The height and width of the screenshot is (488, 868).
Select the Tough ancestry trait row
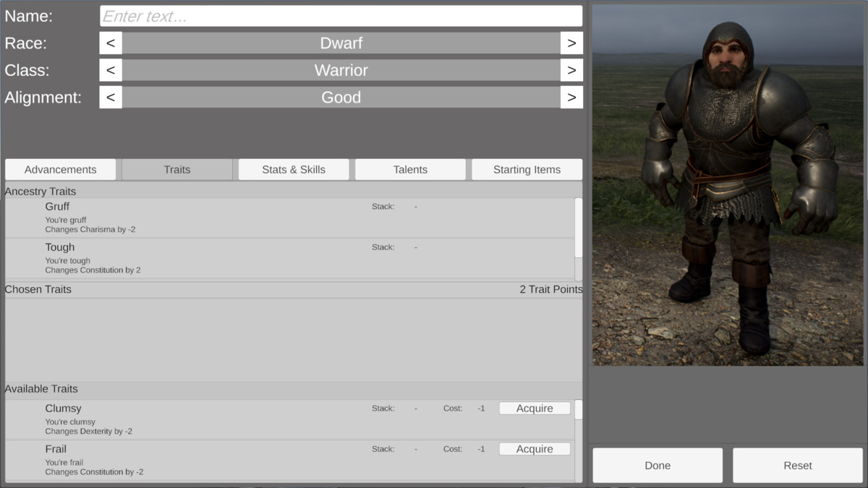pyautogui.click(x=289, y=258)
